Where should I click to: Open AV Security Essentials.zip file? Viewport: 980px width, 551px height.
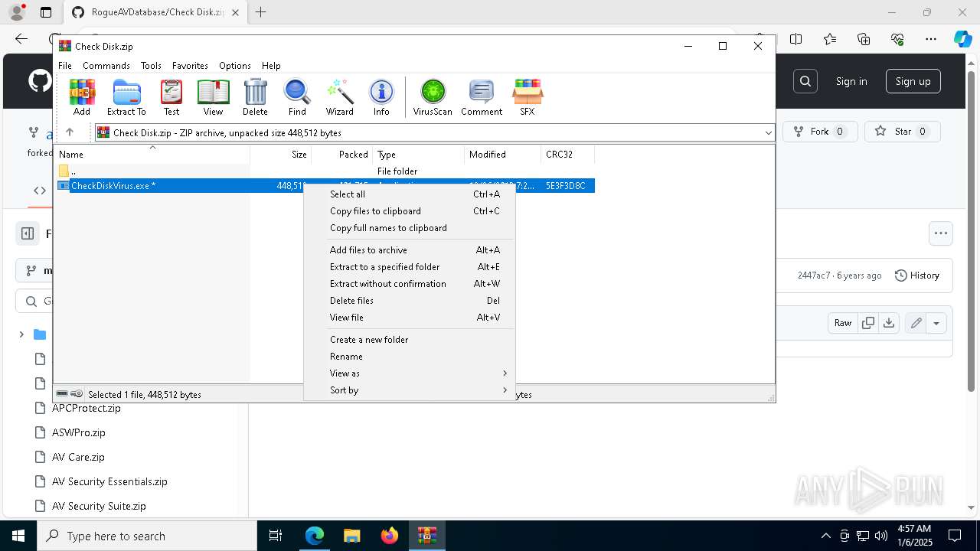[x=109, y=481]
